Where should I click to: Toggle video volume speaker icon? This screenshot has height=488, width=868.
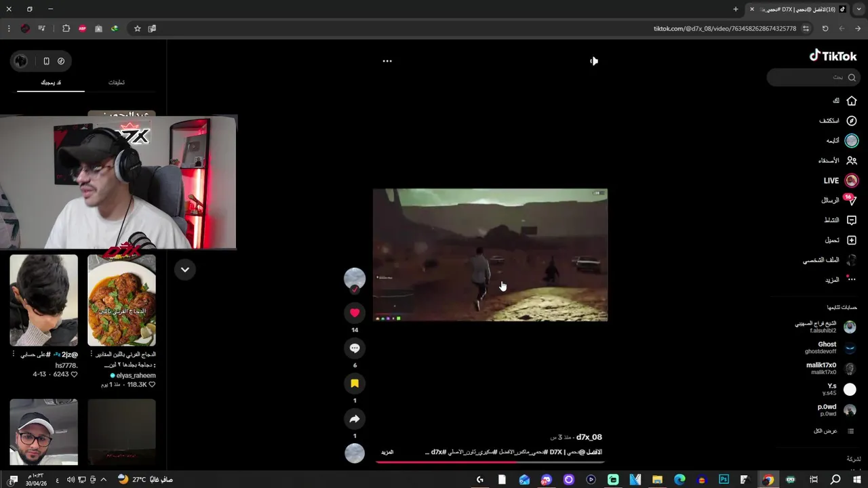click(x=594, y=61)
